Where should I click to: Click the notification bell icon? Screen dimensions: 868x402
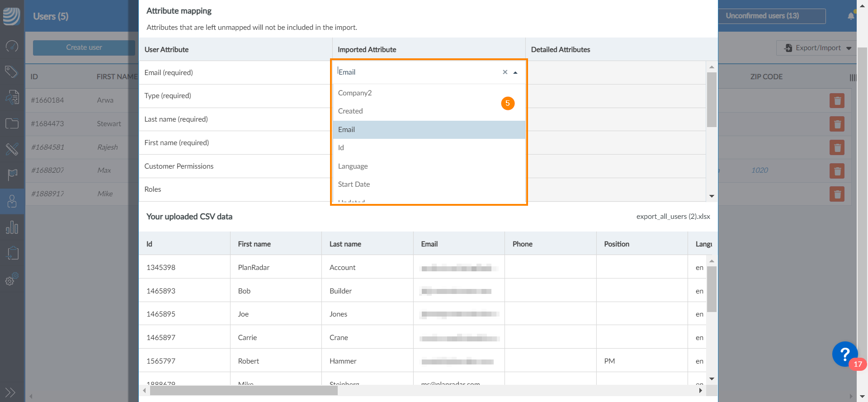point(851,16)
